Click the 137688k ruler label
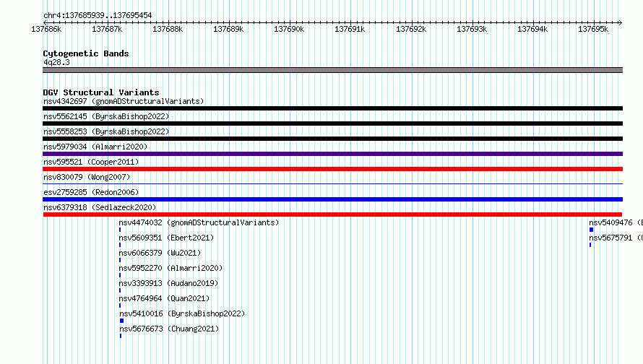This screenshot has height=364, width=643. click(168, 29)
